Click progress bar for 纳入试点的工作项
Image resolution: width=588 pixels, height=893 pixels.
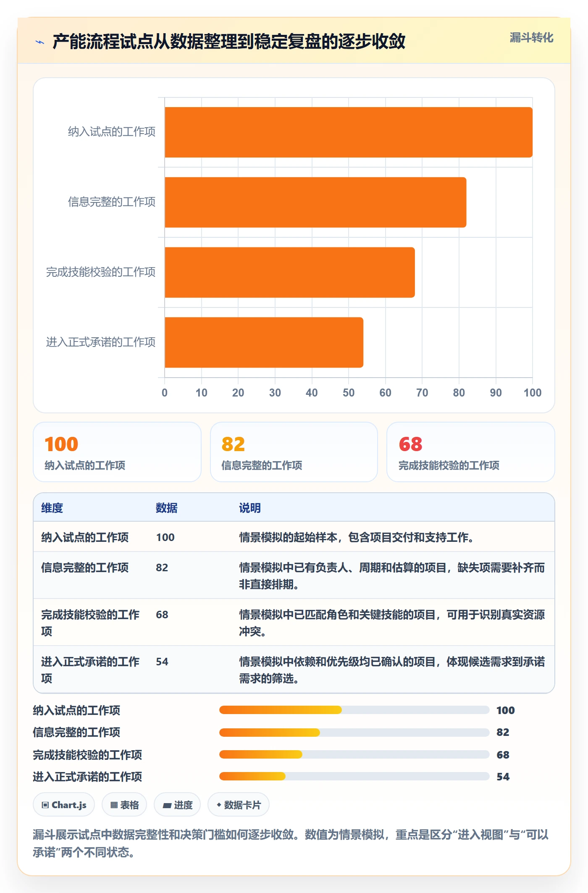coord(354,710)
